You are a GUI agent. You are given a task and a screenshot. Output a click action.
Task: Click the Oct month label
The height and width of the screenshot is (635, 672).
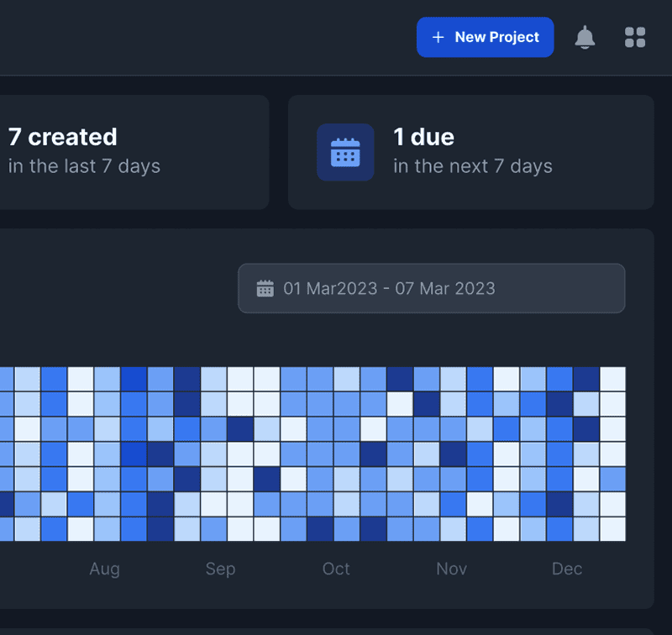click(336, 569)
